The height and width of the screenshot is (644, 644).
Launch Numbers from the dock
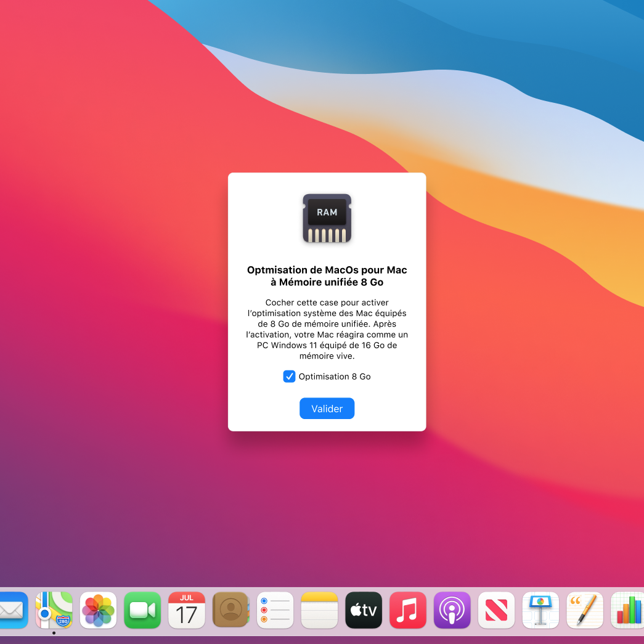pos(627,610)
